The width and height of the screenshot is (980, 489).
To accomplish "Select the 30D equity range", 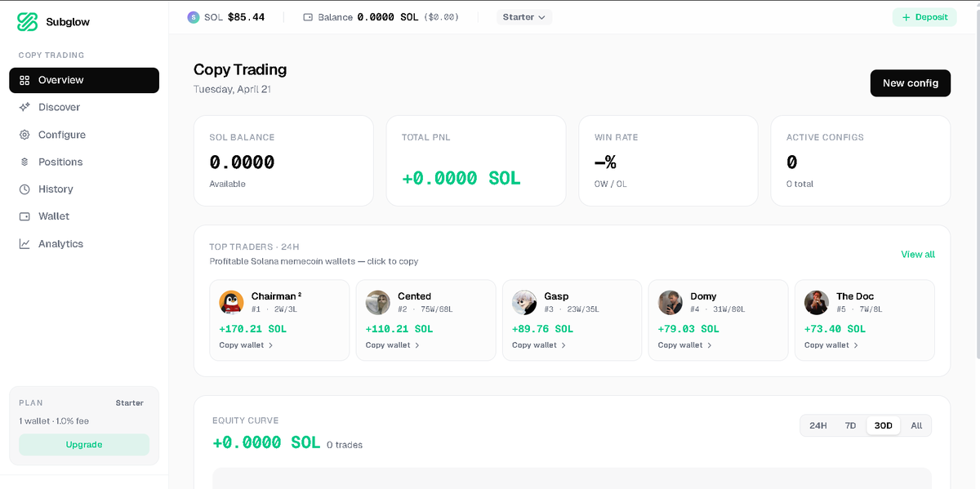I will [x=883, y=425].
